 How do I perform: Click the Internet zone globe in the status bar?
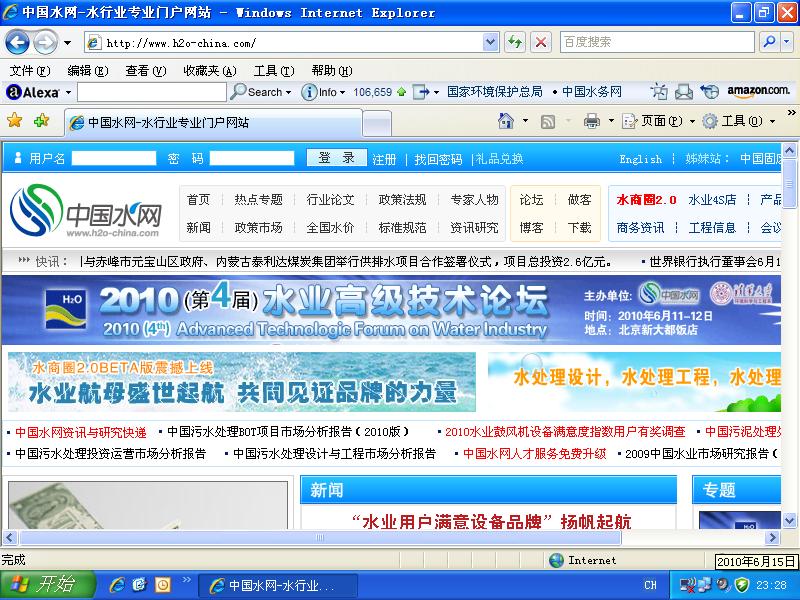(556, 560)
